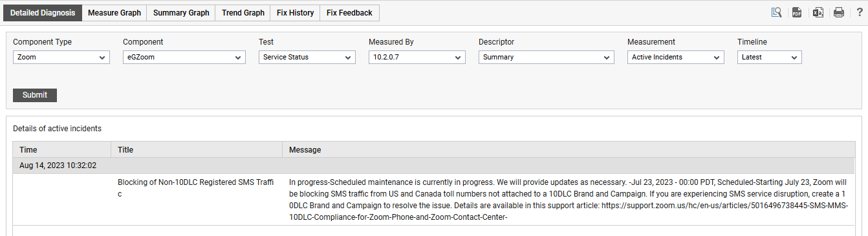Expand the Measured By dropdown 10.2.0.7
868x236 pixels.
(x=417, y=57)
